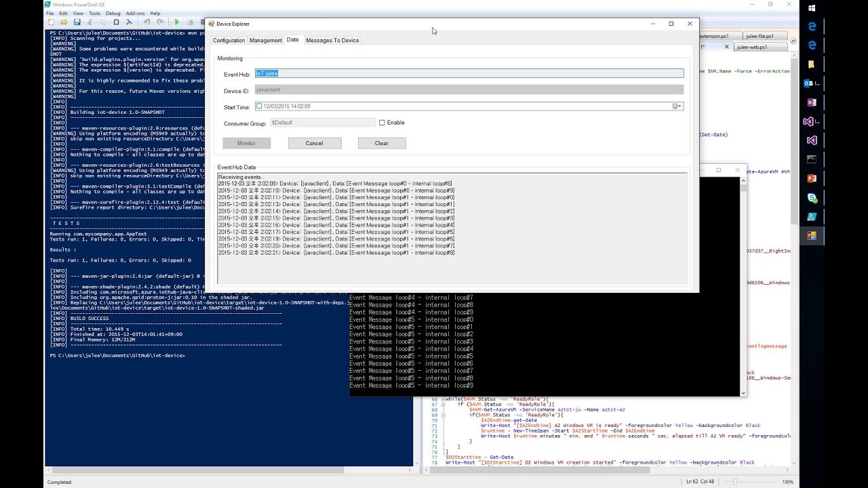Collapse the if block at line 69
Viewport: 868px width, 488px height.
click(x=443, y=415)
